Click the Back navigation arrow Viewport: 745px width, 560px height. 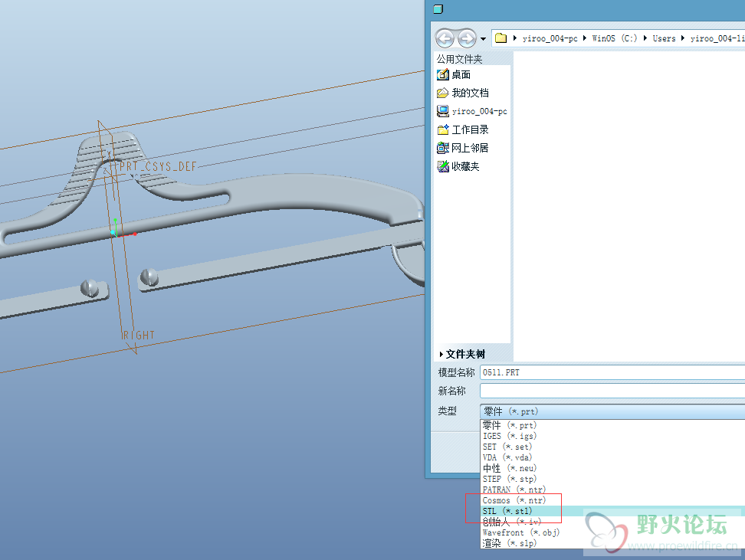click(445, 38)
